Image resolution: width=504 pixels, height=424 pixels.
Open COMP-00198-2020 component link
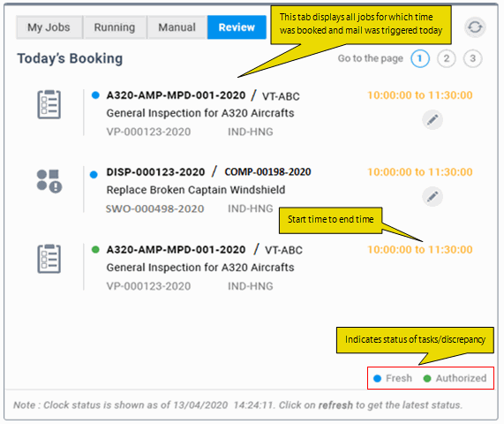tap(267, 172)
